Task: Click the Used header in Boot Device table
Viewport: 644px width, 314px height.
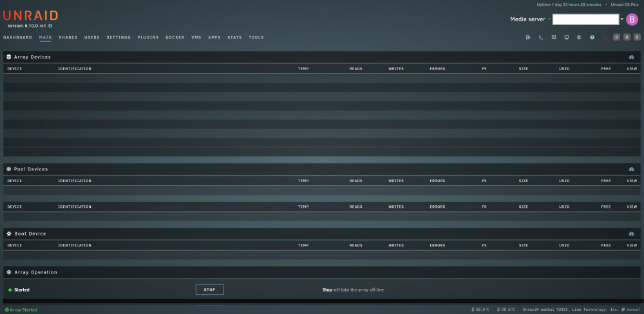Action: 564,245
